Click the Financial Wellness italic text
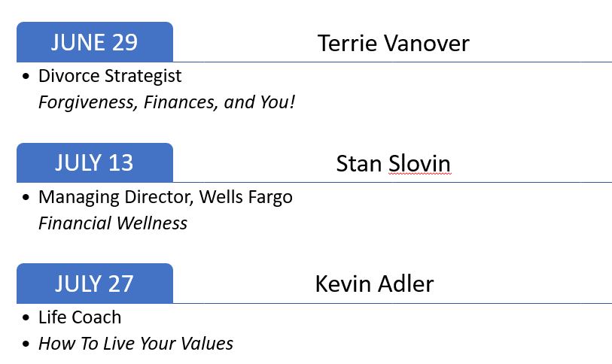Viewport: 612px width, 364px height. click(x=113, y=223)
